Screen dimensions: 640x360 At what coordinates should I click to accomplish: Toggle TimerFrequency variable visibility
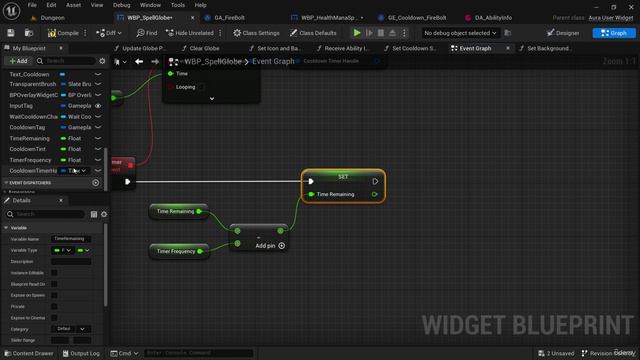tap(98, 160)
